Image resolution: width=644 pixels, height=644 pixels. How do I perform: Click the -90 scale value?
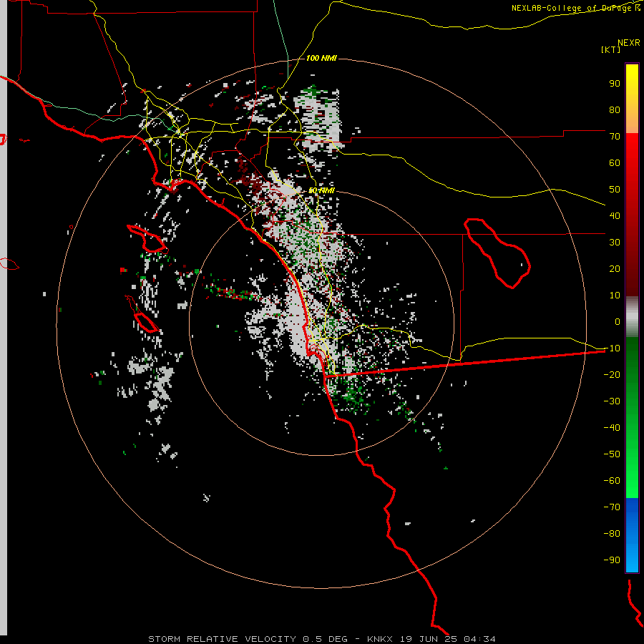tap(612, 560)
